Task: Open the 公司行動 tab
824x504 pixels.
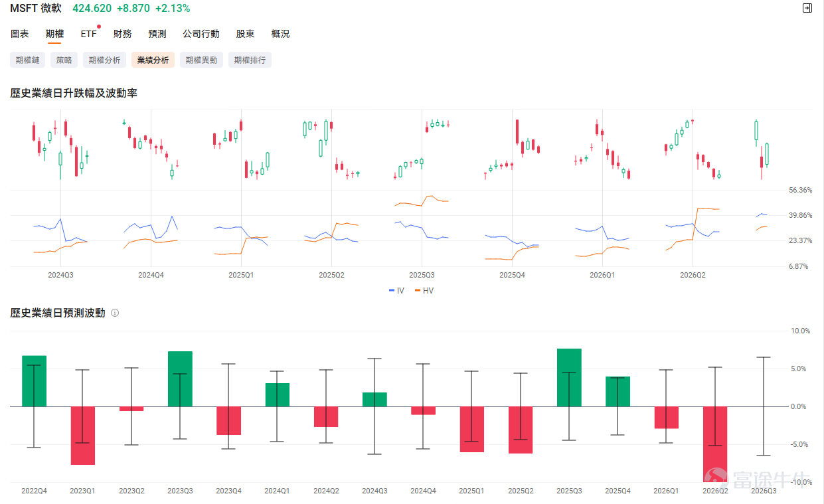Action: click(201, 34)
